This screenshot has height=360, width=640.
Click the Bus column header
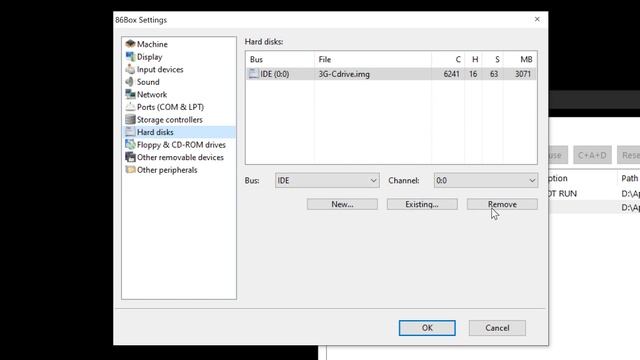[x=280, y=60]
